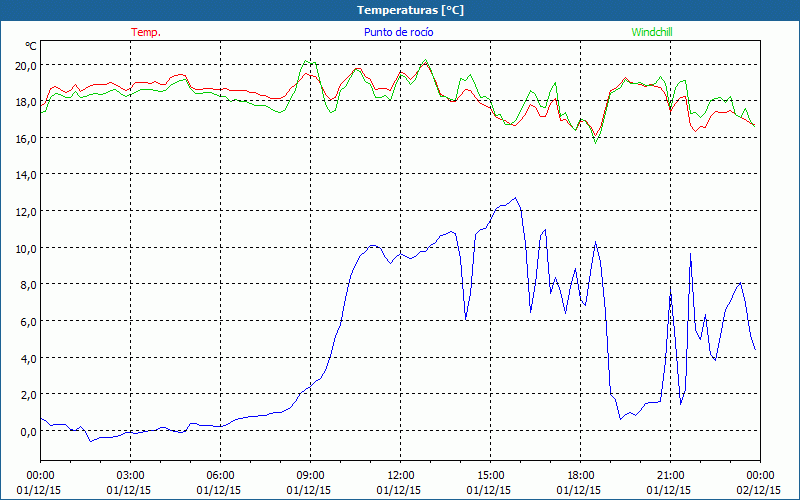The image size is (800, 500).
Task: Click the 21:00 time axis label
Action: (670, 476)
